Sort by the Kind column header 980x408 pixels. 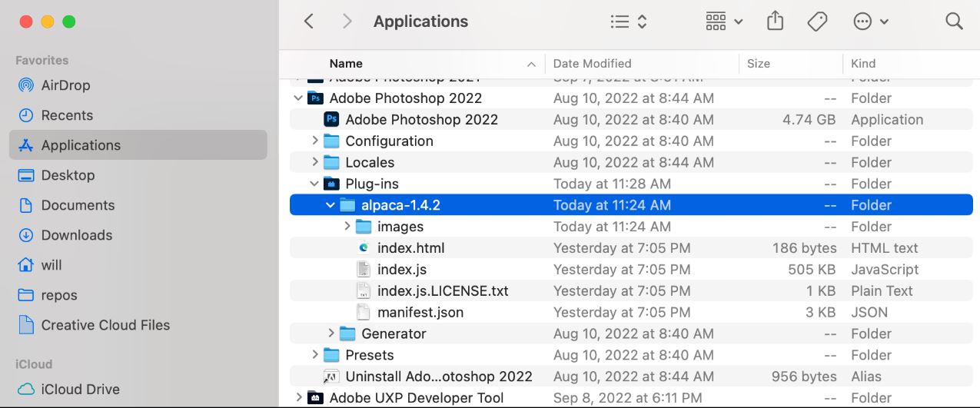(x=863, y=64)
